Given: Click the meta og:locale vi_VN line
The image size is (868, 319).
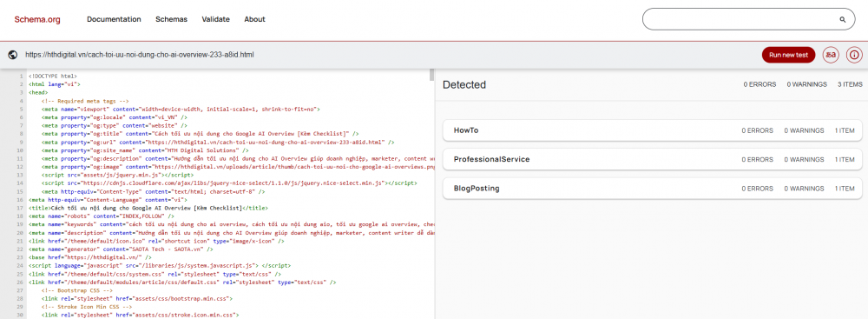Looking at the screenshot, I should click(x=114, y=117).
